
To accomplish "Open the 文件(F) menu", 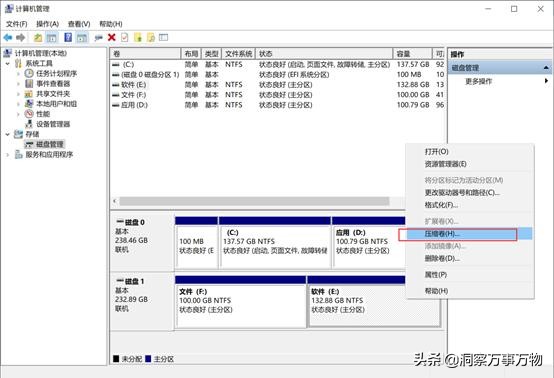I will [17, 24].
